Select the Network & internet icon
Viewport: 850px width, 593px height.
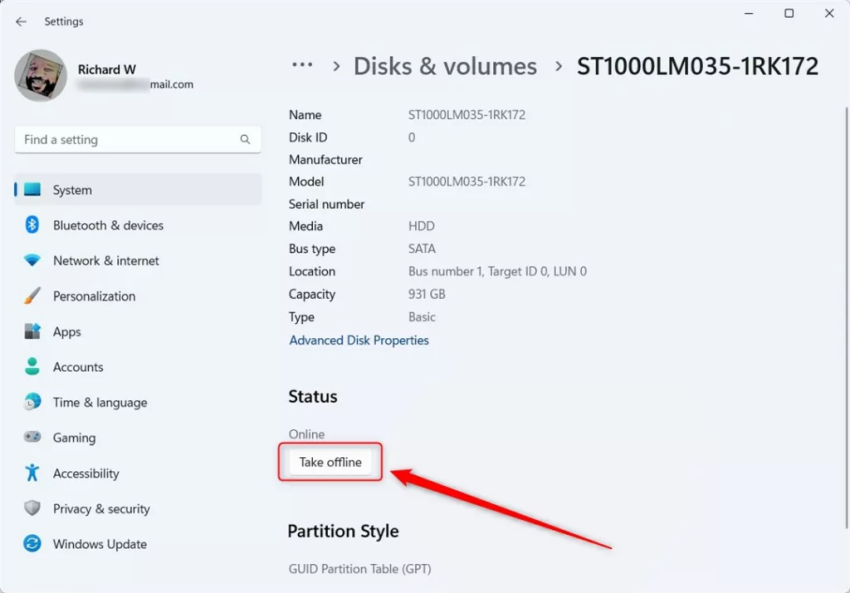point(33,260)
